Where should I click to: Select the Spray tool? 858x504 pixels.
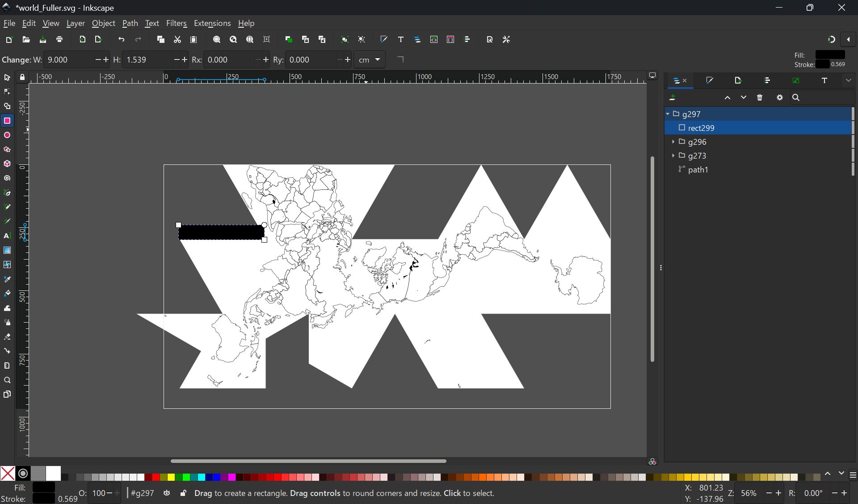point(7,322)
